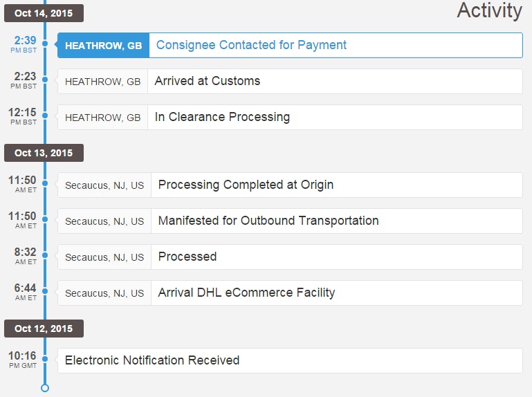Select Consignee Contacted for Payment entry
Screen dimensions: 532x397
pos(251,46)
